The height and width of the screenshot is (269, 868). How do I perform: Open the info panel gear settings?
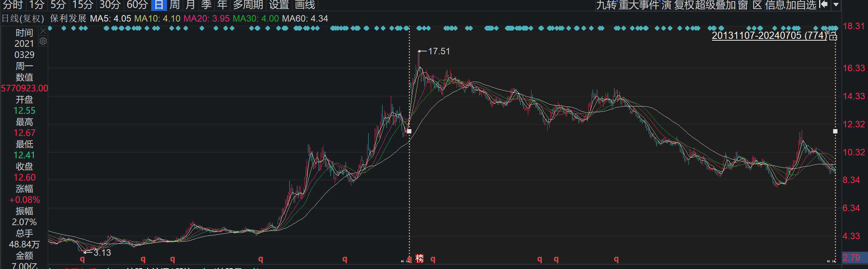pos(43,41)
